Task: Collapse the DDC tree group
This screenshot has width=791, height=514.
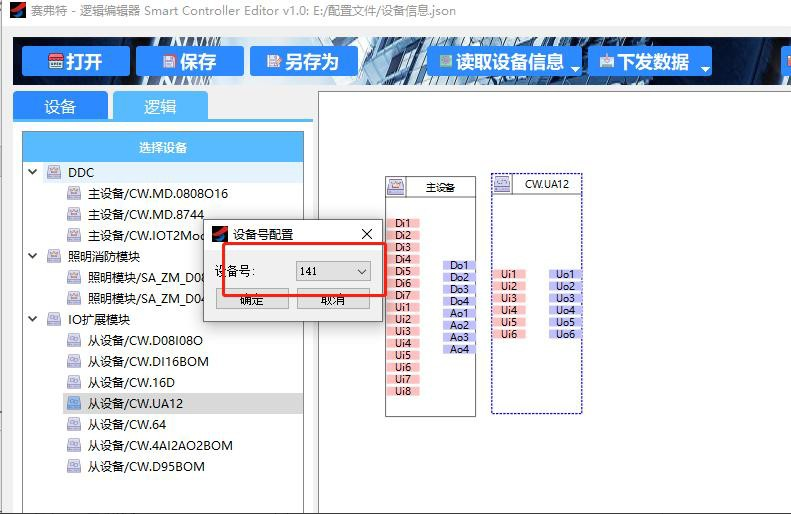Action: (33, 173)
